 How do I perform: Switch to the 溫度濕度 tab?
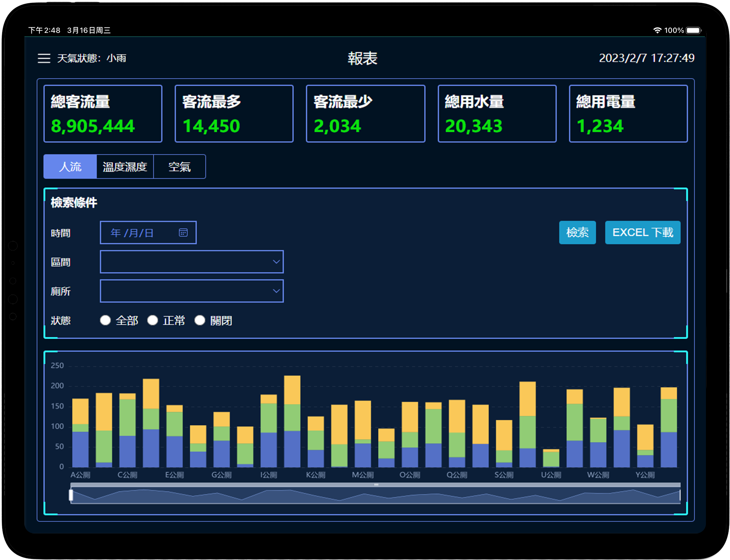pos(125,167)
